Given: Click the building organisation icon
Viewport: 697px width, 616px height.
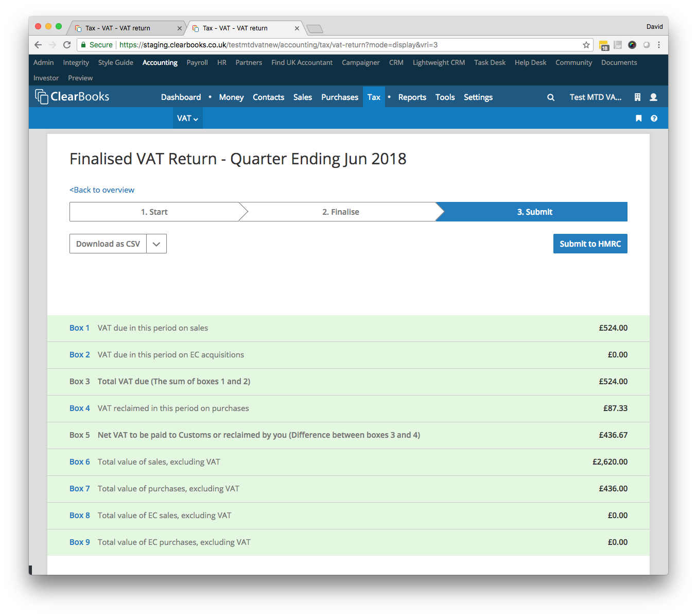Looking at the screenshot, I should click(637, 97).
